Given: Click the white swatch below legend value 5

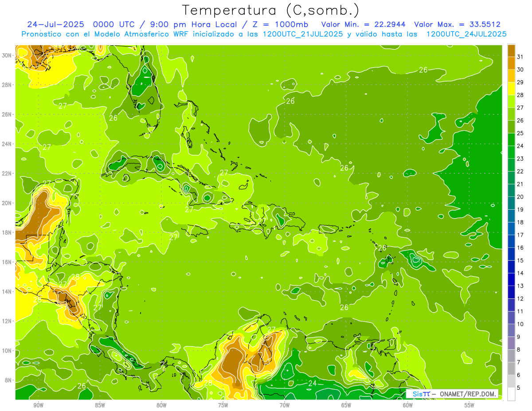Looking at the screenshot, I should pyautogui.click(x=511, y=394).
